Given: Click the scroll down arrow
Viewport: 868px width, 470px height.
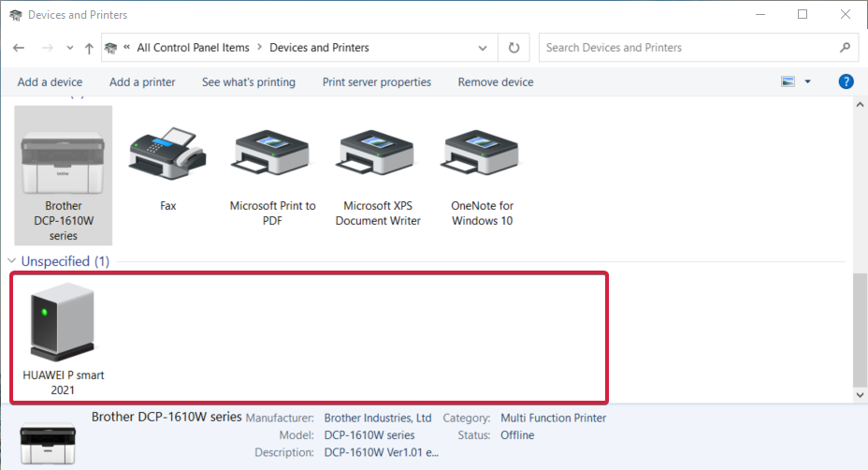Looking at the screenshot, I should (860, 394).
